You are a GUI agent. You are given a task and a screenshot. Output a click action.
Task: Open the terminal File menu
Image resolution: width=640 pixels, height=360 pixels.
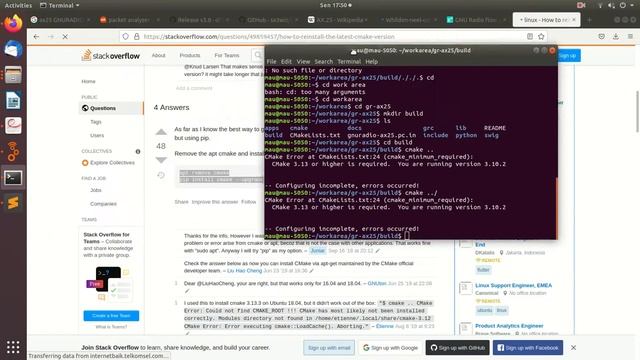[271, 62]
